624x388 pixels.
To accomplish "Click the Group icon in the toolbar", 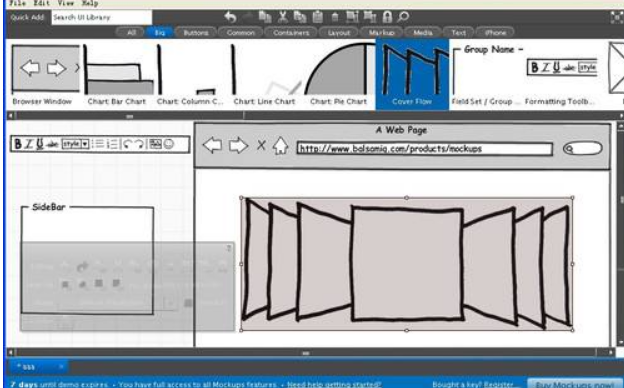I will (x=352, y=17).
